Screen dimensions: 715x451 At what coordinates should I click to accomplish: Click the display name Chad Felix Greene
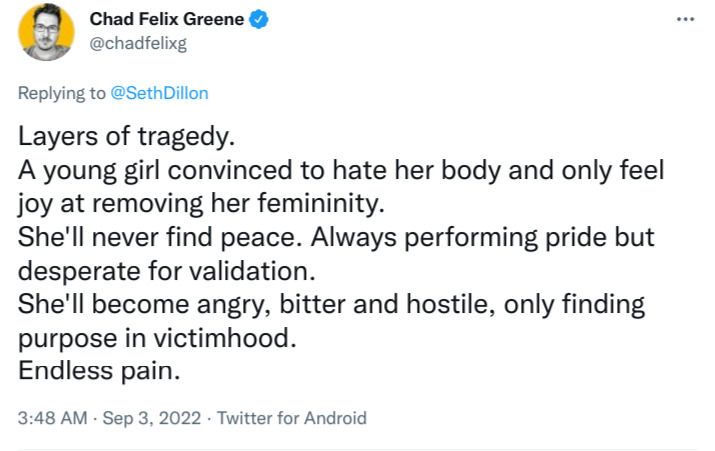click(x=166, y=19)
